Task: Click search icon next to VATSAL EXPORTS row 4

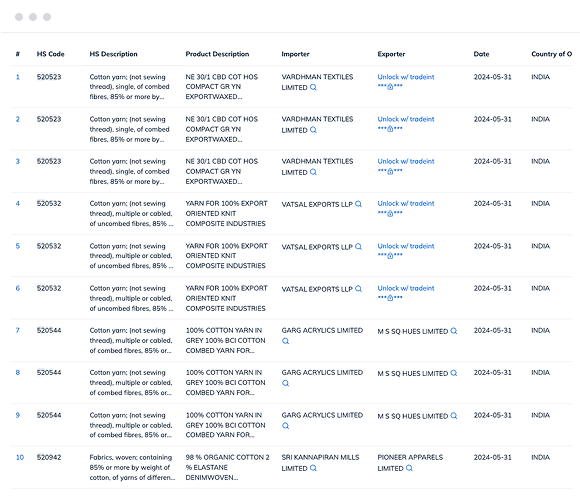Action: (358, 204)
